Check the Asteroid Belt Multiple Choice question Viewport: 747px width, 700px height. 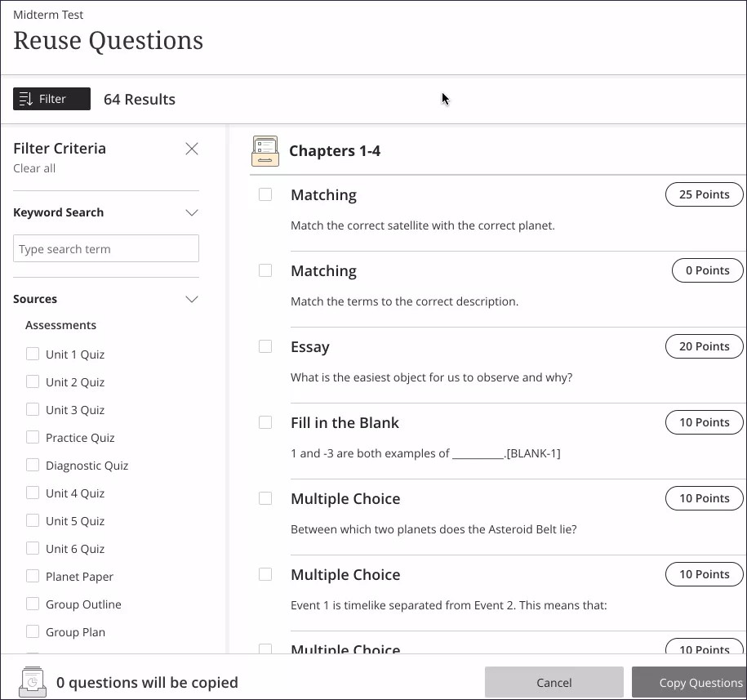(x=265, y=498)
